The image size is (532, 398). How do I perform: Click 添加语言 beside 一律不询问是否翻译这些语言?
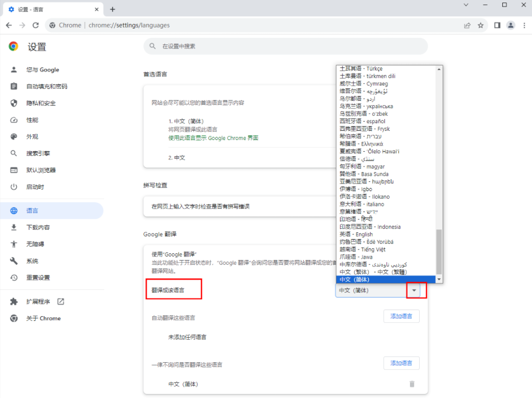click(401, 363)
